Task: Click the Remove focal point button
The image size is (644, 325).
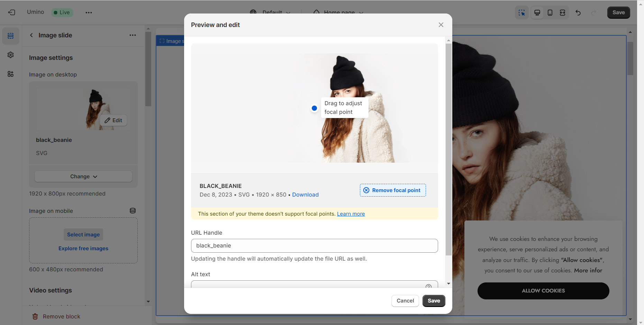Action: click(393, 190)
